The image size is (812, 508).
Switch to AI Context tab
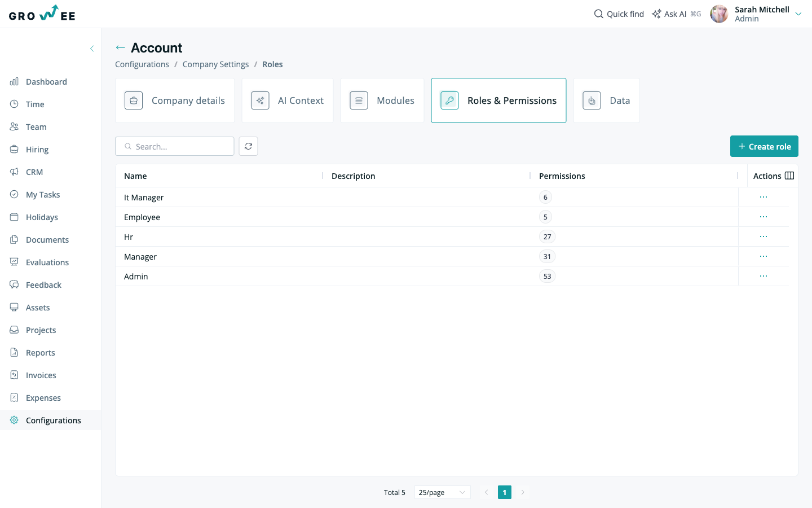(x=288, y=100)
